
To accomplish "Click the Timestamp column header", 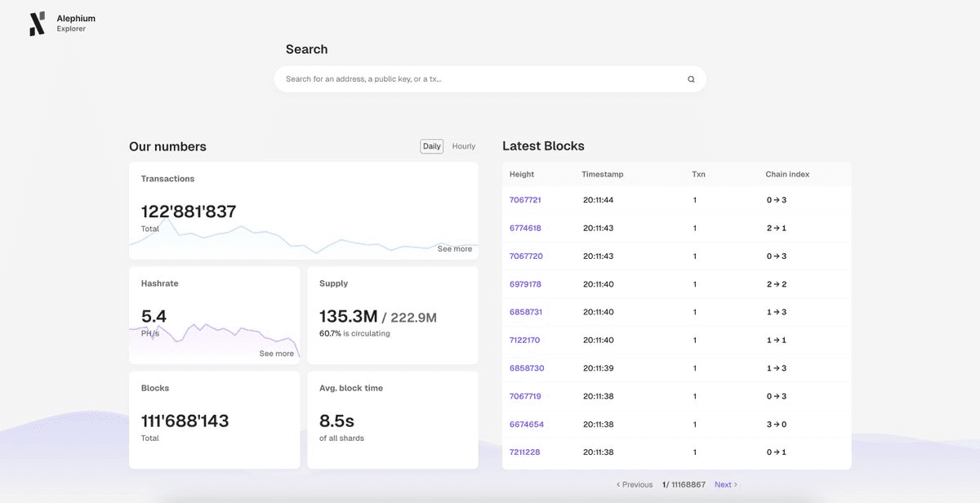I will [603, 175].
